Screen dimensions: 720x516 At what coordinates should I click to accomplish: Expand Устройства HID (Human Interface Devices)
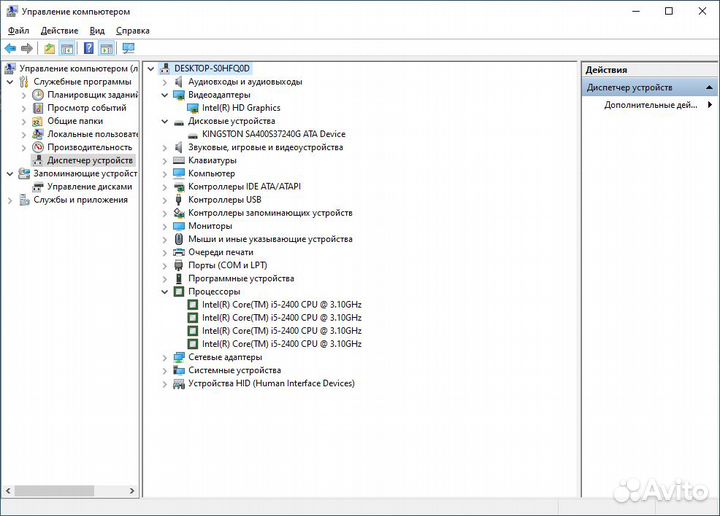pos(164,384)
